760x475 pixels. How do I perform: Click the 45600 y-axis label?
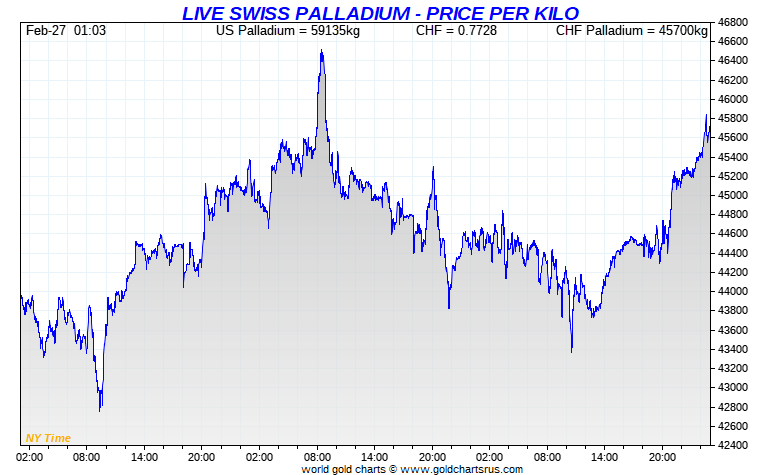click(732, 138)
